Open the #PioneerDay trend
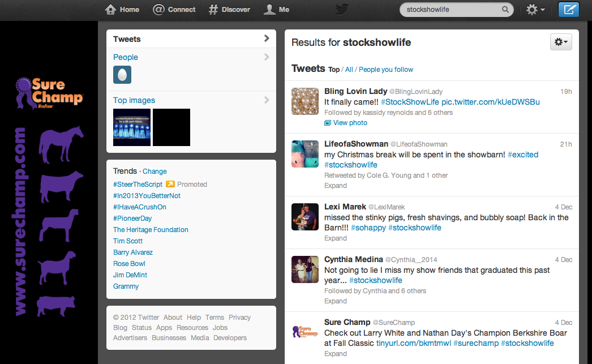 point(132,219)
